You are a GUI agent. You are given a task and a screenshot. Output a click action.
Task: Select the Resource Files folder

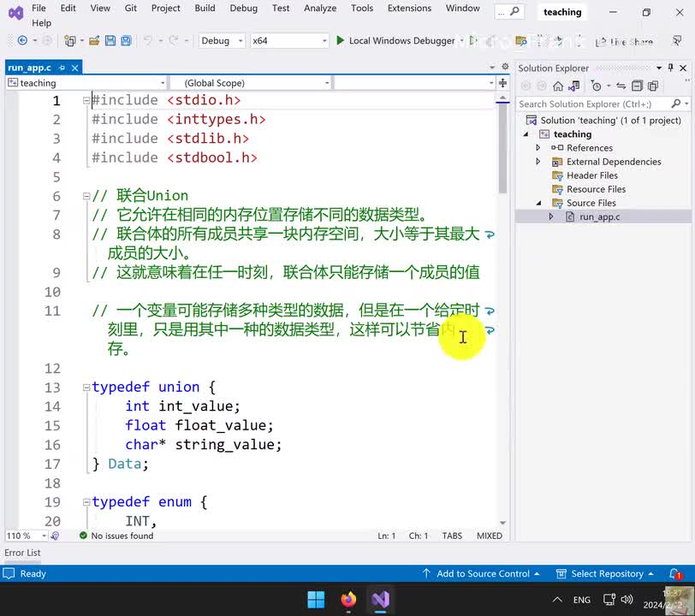pyautogui.click(x=597, y=189)
